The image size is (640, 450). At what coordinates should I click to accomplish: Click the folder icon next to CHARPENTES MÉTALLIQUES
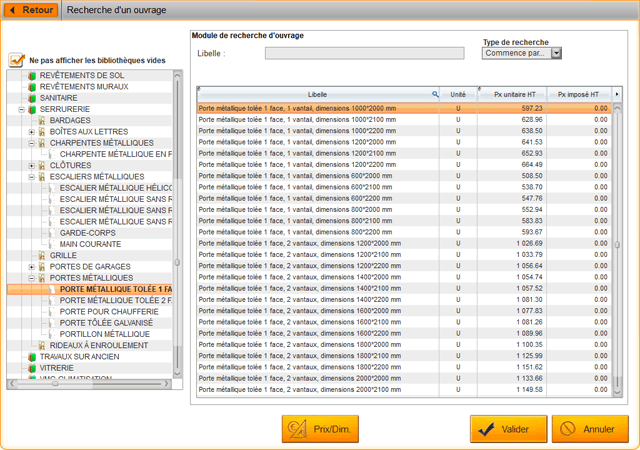point(42,143)
